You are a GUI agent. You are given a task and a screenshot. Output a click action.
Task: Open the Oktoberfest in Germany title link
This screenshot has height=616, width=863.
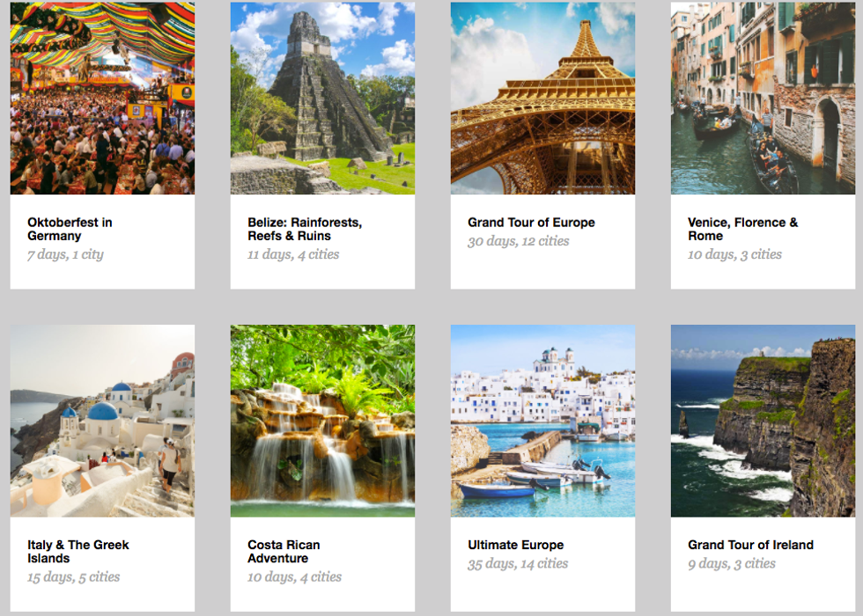pyautogui.click(x=70, y=229)
